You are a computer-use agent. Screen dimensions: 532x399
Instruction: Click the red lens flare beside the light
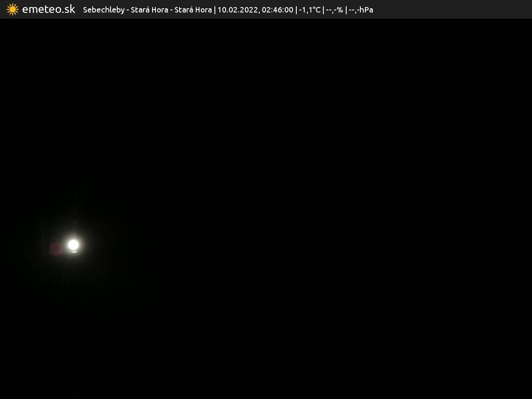click(x=56, y=249)
